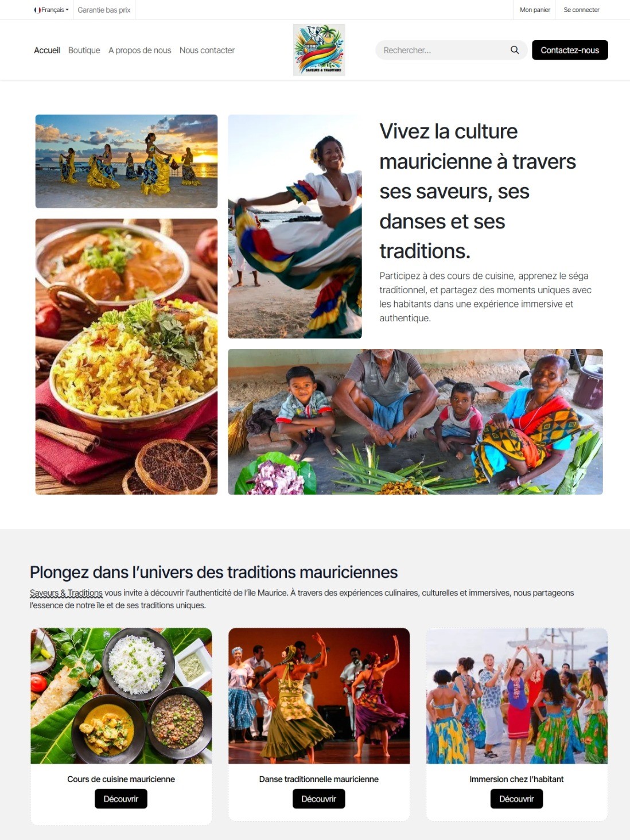Screen dimensions: 630x840
Task: Open Nous contacter in navigation
Action: pos(207,50)
